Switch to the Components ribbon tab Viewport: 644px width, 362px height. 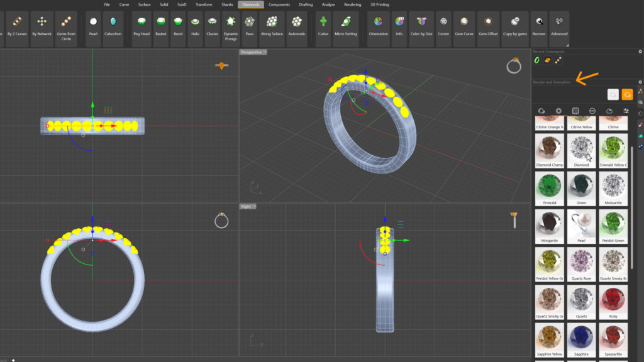[x=279, y=4]
